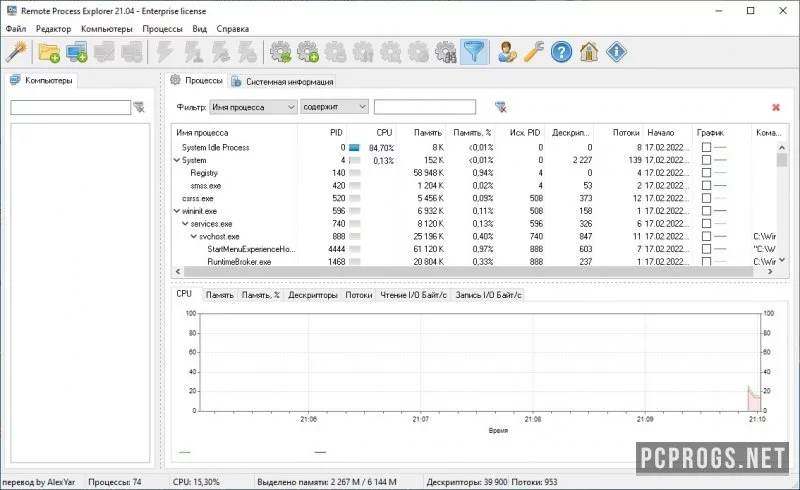The height and width of the screenshot is (490, 800).
Task: Click the greyed lightning with computer icon
Action: (x=193, y=52)
